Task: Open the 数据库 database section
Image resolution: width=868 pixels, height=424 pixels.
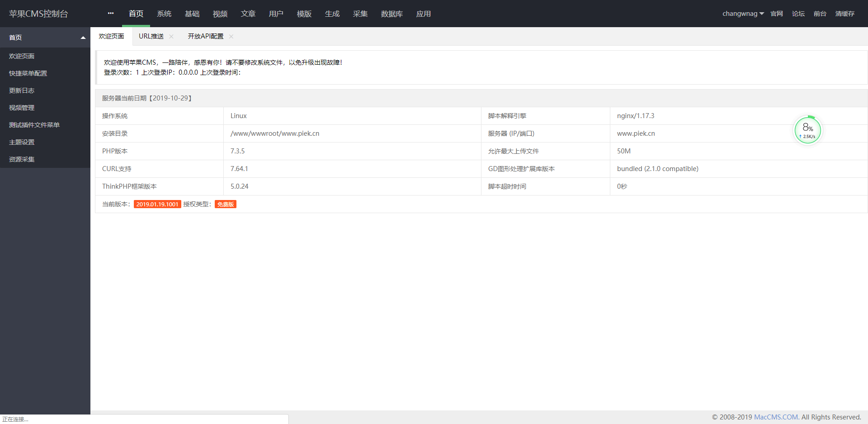Action: click(392, 14)
